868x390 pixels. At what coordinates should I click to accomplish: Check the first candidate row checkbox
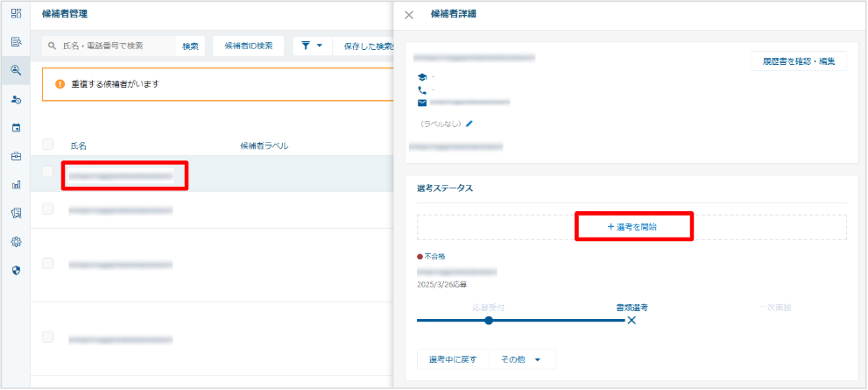48,173
